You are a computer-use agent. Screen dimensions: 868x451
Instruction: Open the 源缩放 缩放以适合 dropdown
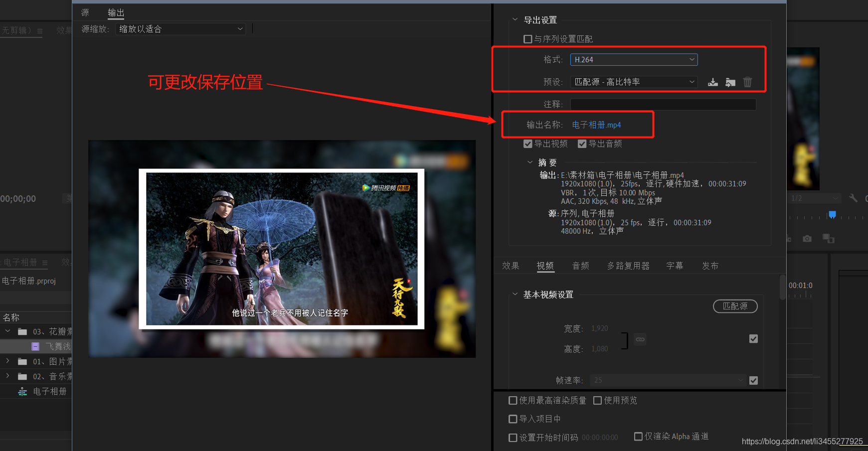click(x=180, y=29)
